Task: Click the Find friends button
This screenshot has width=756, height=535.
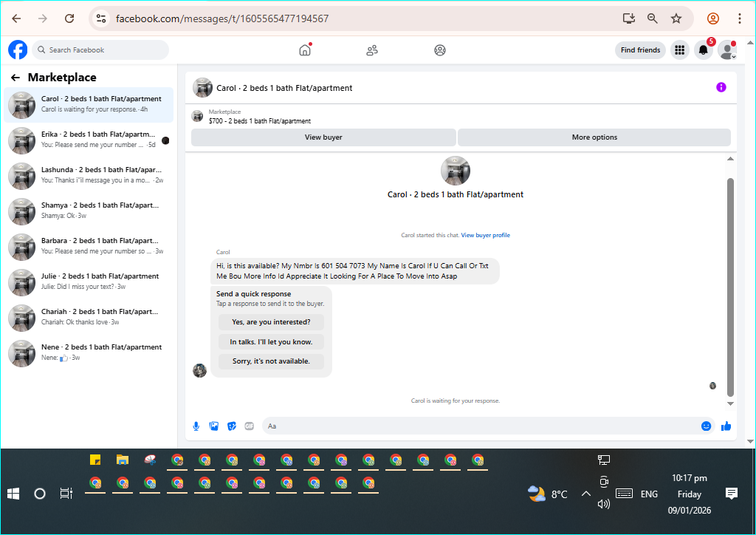Action: [x=640, y=50]
